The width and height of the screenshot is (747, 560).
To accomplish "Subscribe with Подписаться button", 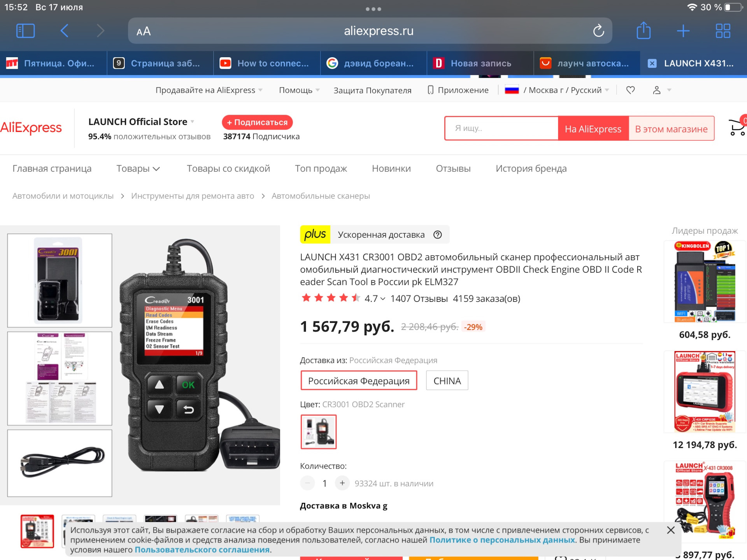I will pyautogui.click(x=257, y=122).
